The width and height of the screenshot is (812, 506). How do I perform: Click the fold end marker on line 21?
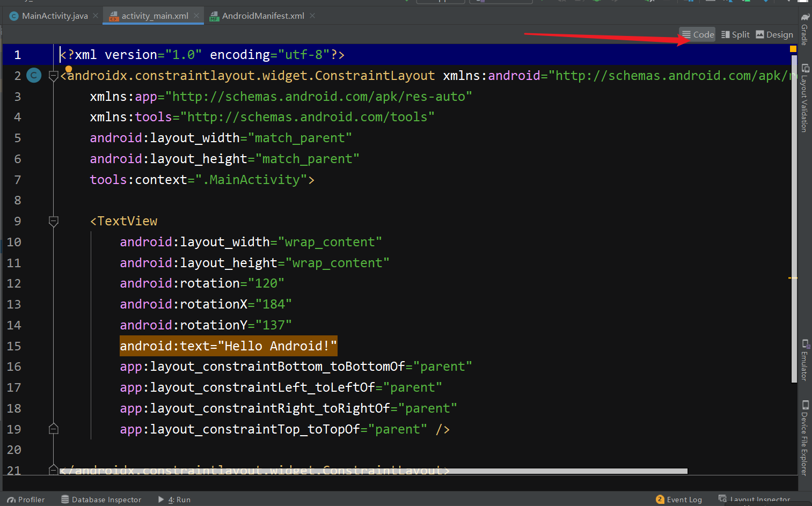pos(53,470)
